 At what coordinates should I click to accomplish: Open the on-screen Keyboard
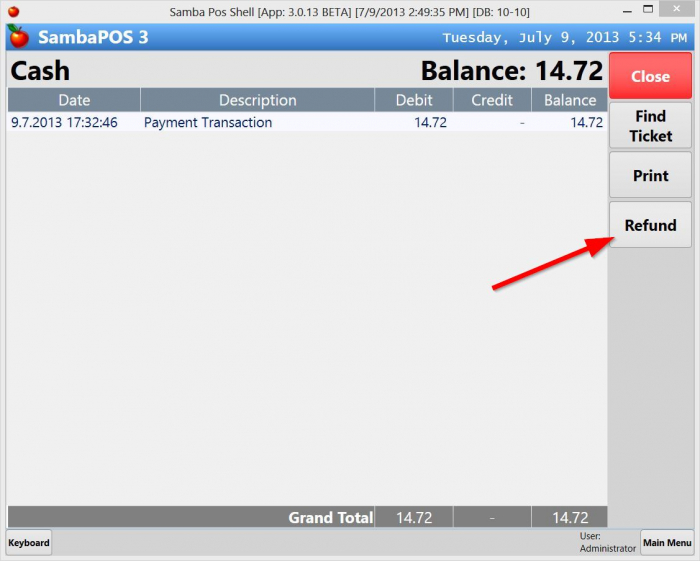point(29,543)
